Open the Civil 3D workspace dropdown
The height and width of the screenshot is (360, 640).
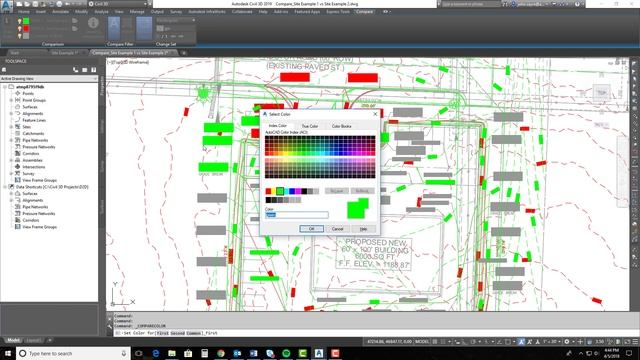(x=118, y=4)
